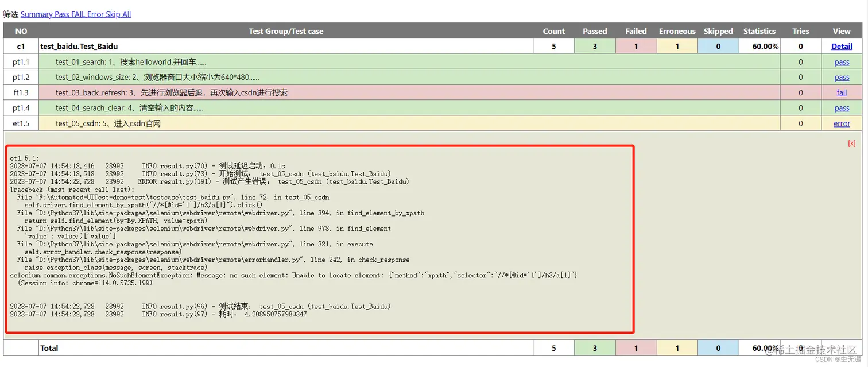
Task: Click the Passed column header
Action: click(595, 31)
